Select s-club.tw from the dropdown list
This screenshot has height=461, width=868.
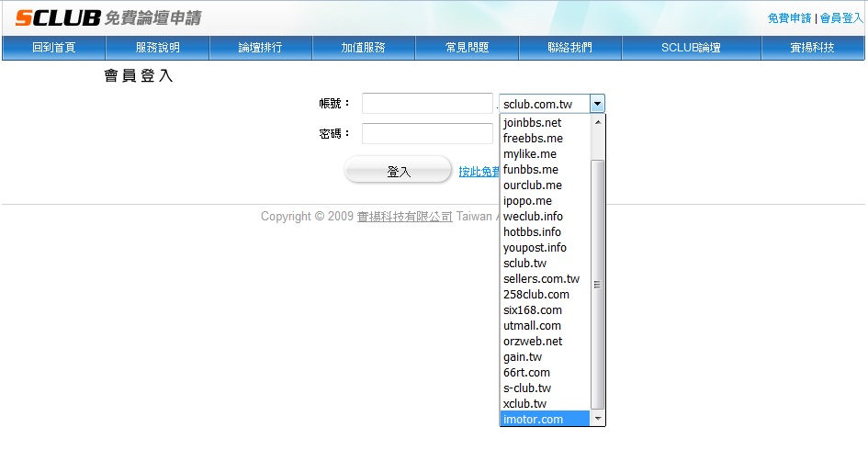tap(545, 388)
